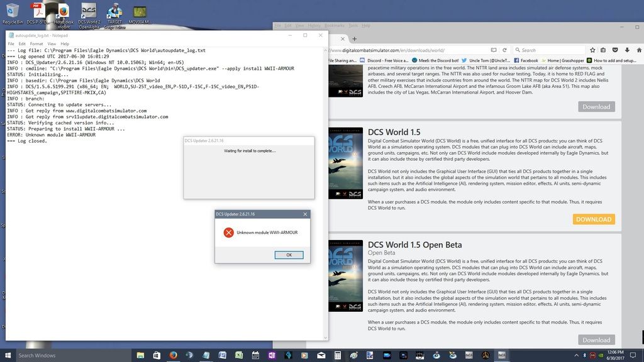The width and height of the screenshot is (644, 362).
Task: Click OK in the Unknown module error dialog
Action: 289,255
